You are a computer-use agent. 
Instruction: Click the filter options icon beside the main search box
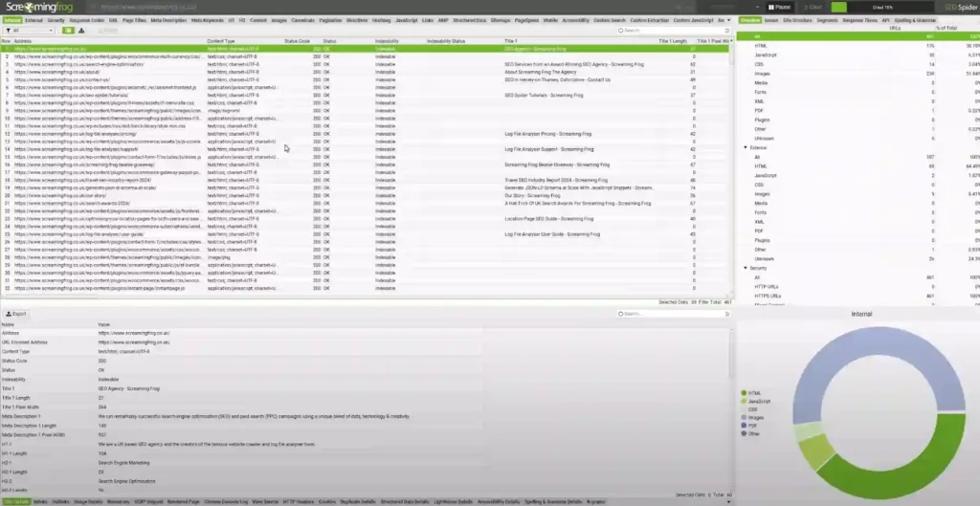pos(727,30)
